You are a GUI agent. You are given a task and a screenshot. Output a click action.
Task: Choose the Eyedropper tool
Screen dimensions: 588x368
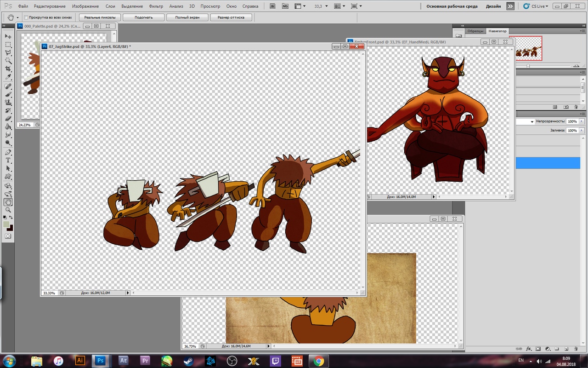tap(8, 77)
